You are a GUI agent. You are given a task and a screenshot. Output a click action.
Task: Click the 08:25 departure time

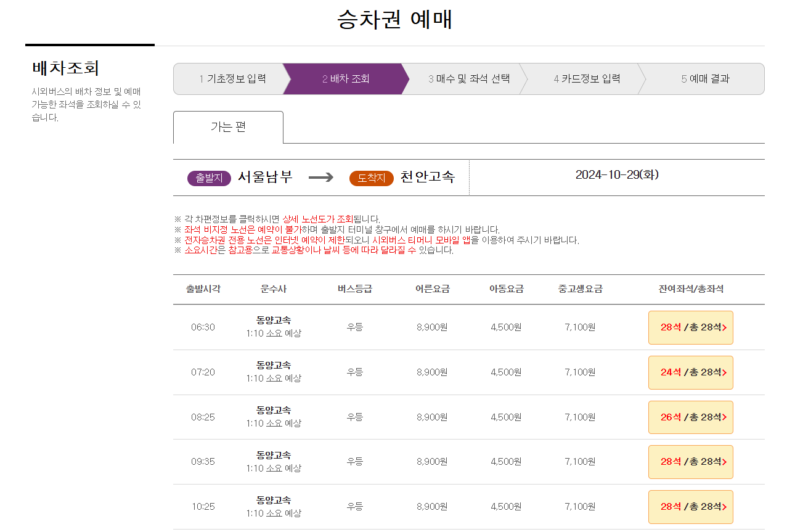coord(203,417)
